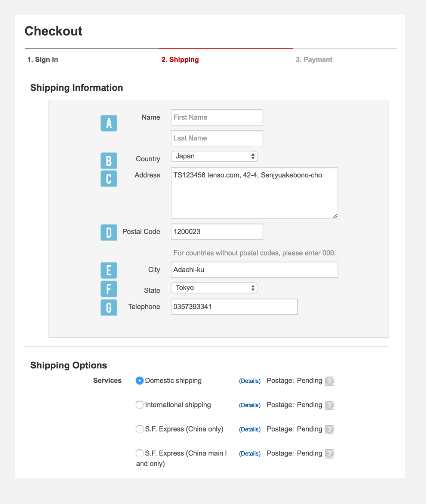Select S.F. Express (China only) option
Screen dimensions: 426x504
point(139,429)
